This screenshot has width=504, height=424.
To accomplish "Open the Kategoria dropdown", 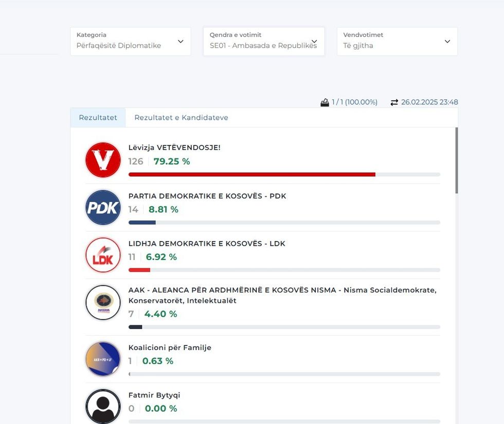I will point(130,41).
